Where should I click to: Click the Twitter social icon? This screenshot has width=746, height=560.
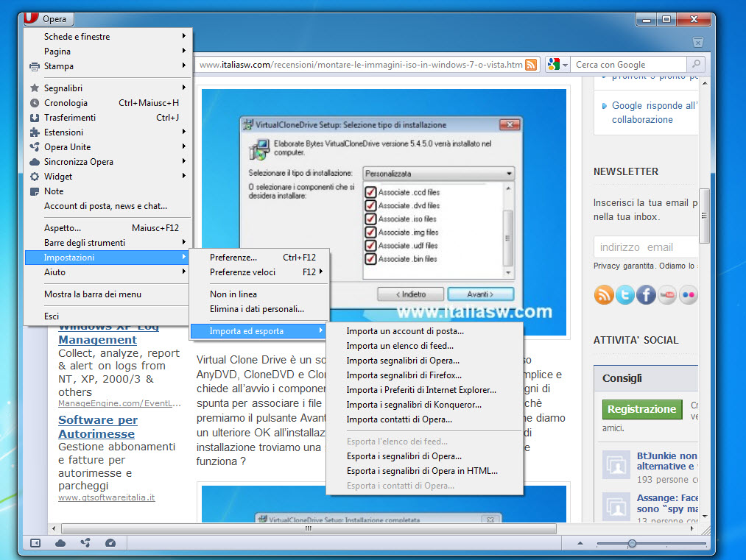point(624,295)
